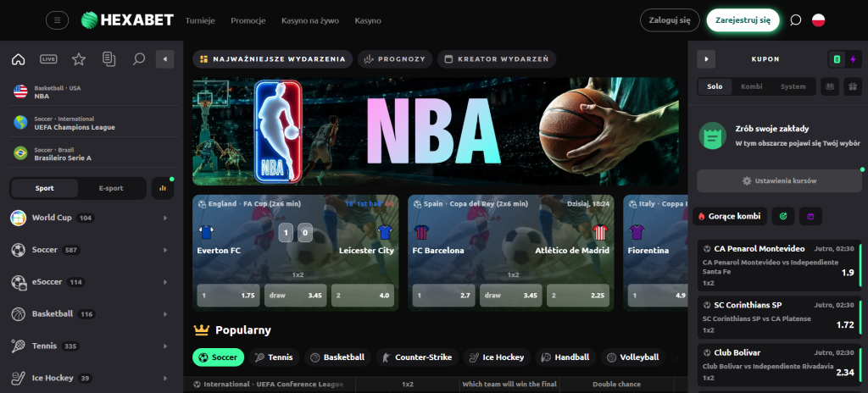Click the Brazil flag Brasileiro Serie A icon
The height and width of the screenshot is (393, 868).
[20, 153]
